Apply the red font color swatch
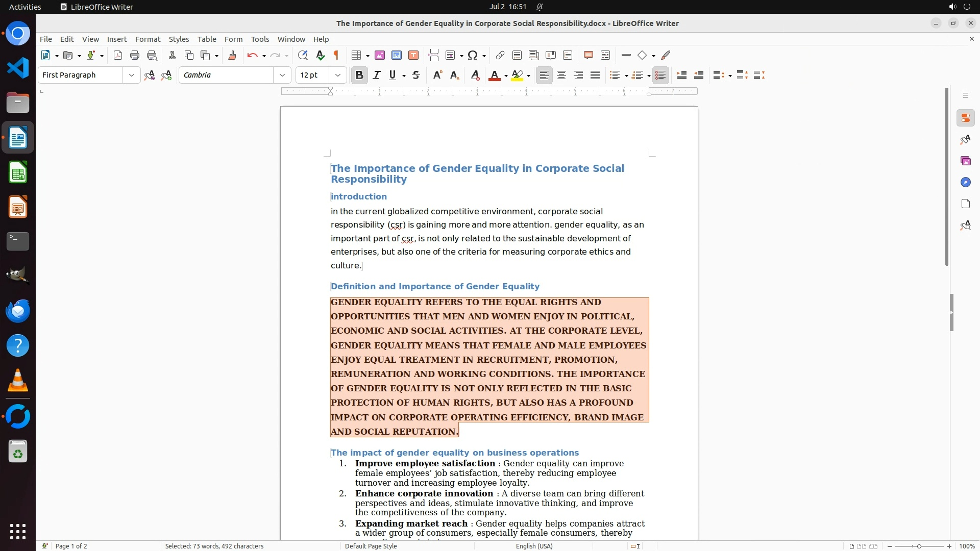Screen dimensions: 980x551 click(494, 76)
